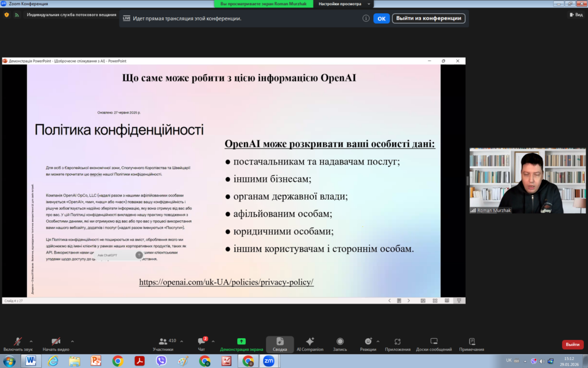588x368 pixels.
Task: Open Доски сообщений whiteboards
Action: point(434,342)
